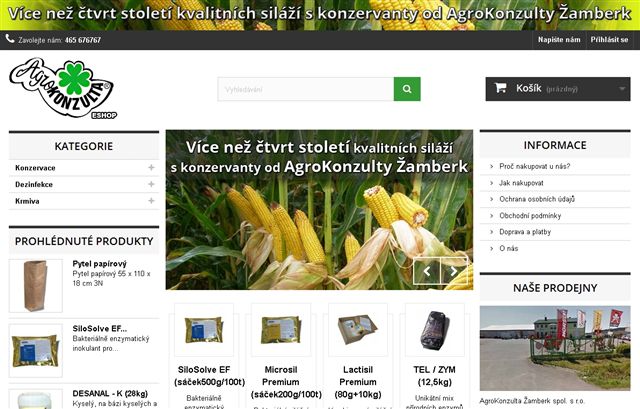
Task: Show the previous slide in the banner
Action: point(427,271)
